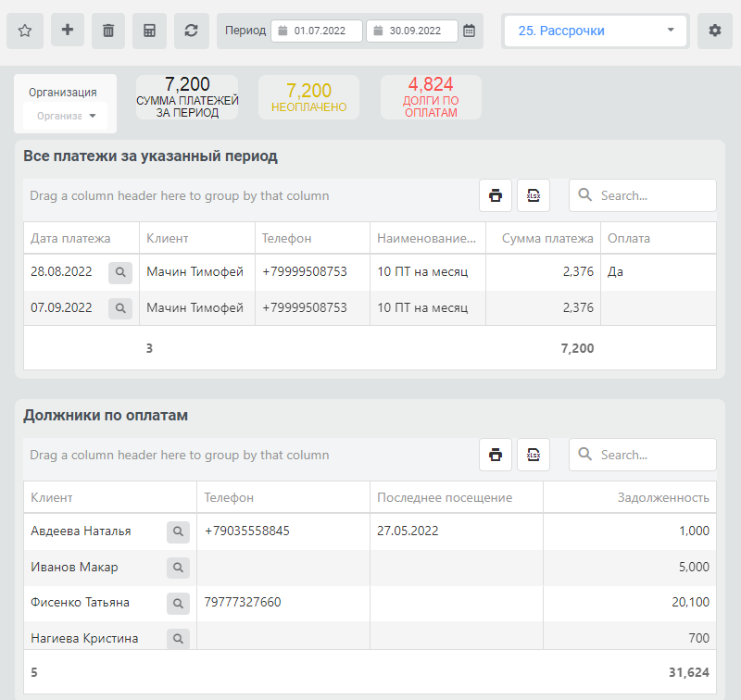The image size is (741, 700).
Task: Click the refresh arrows icon
Action: tap(192, 31)
